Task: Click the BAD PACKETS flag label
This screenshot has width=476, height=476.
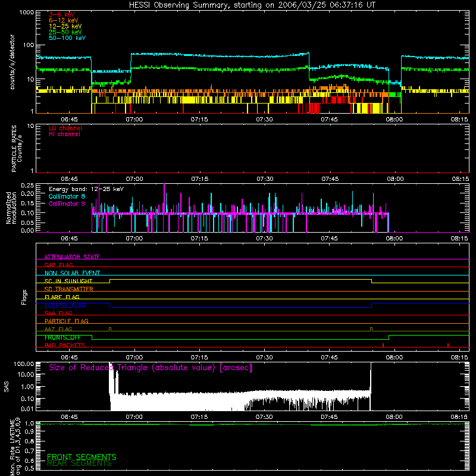Action: tap(64, 345)
